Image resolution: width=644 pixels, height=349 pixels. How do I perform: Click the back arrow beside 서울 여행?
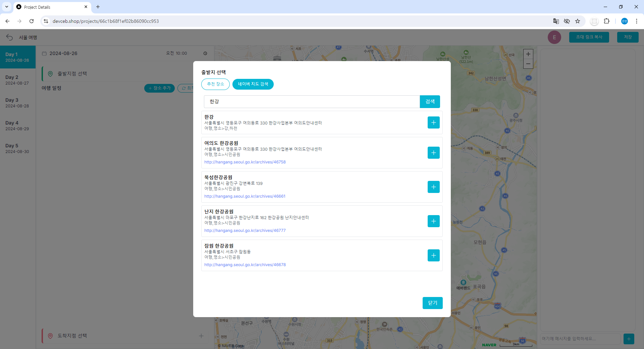[x=9, y=37]
